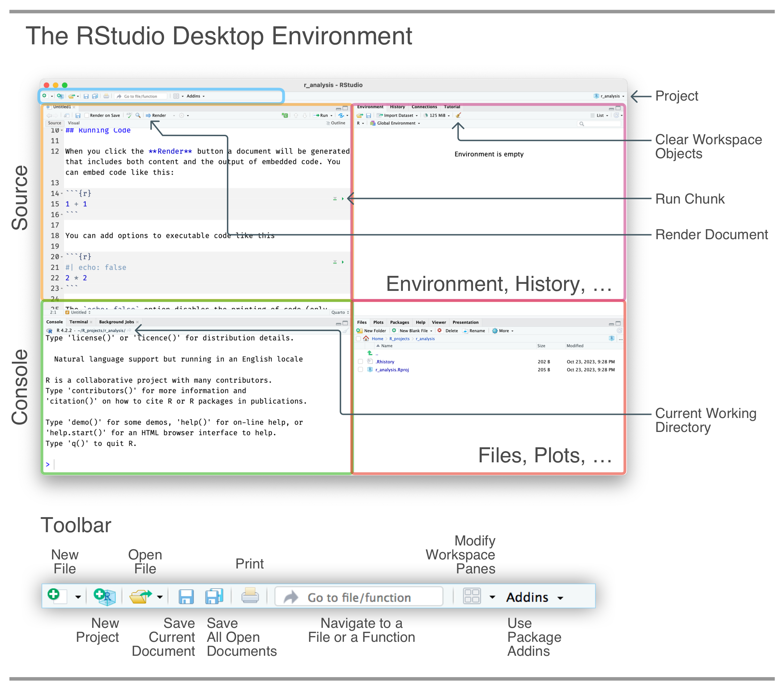Click the Home house icon in the Files path bar

[366, 338]
